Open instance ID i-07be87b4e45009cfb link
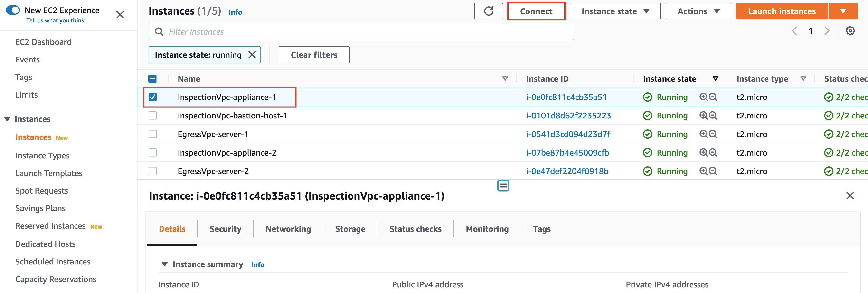This screenshot has width=868, height=293. coord(567,153)
